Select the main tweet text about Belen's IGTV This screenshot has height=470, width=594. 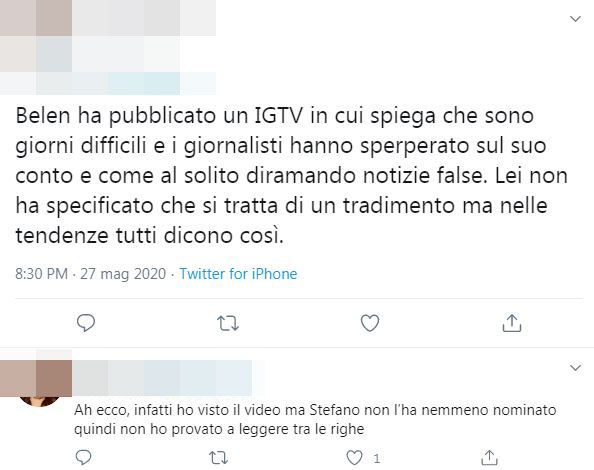[x=292, y=175]
